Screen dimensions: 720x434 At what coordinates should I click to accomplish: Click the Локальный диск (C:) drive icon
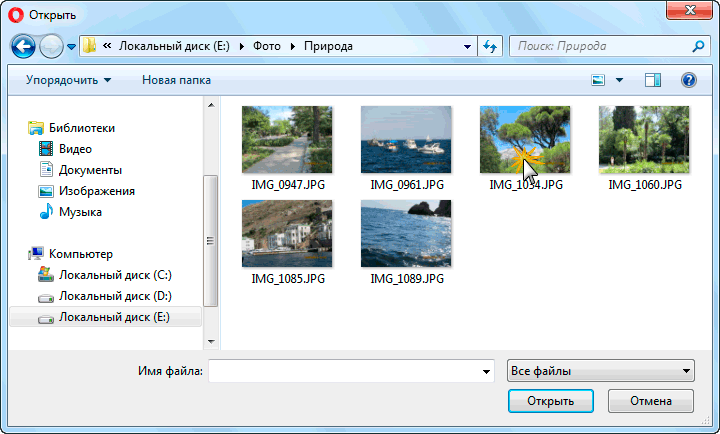[46, 274]
